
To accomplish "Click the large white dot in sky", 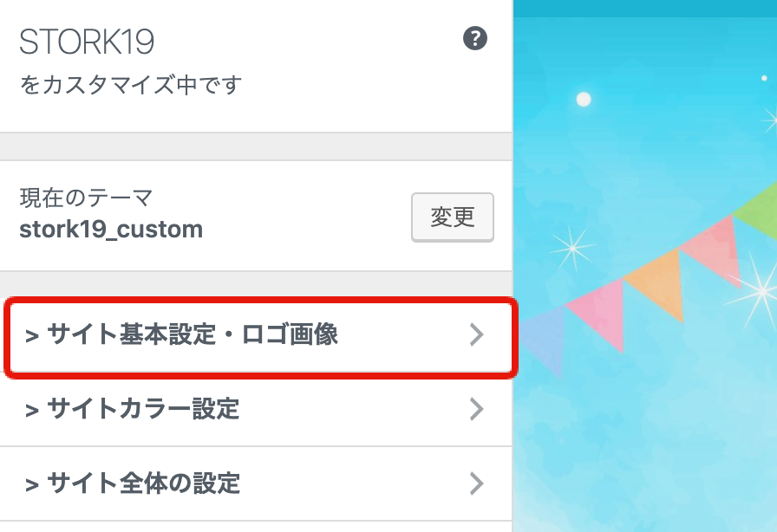I will [x=584, y=99].
